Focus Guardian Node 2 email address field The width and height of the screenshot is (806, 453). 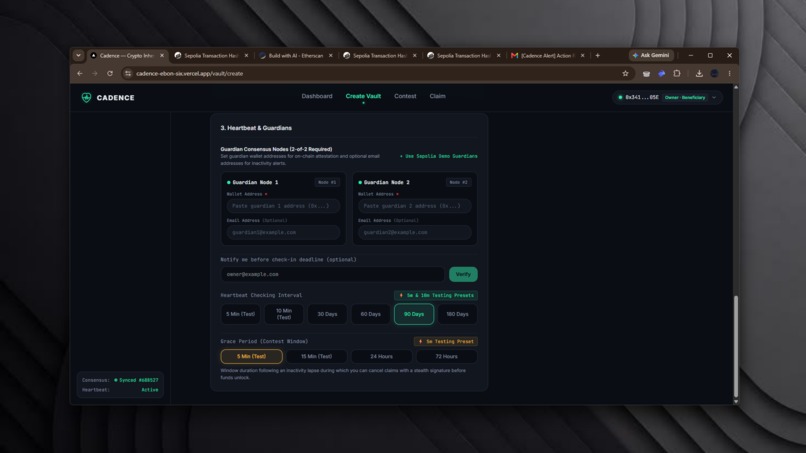(415, 232)
